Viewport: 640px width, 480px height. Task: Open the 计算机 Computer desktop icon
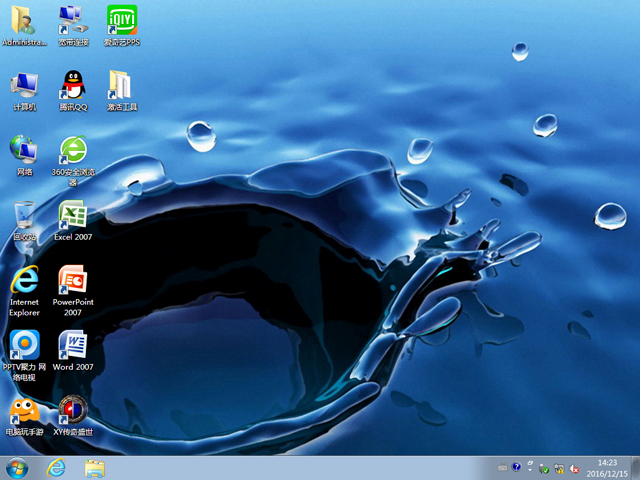(x=25, y=85)
